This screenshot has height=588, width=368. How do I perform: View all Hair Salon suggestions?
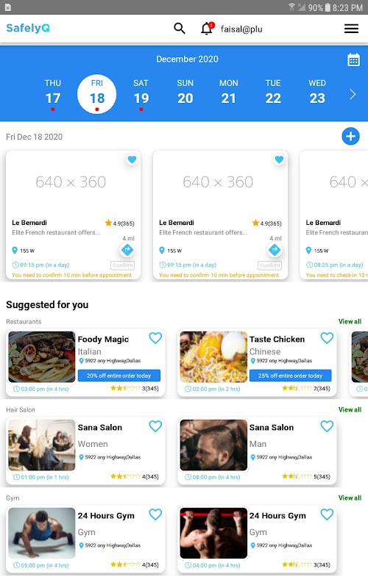[350, 409]
